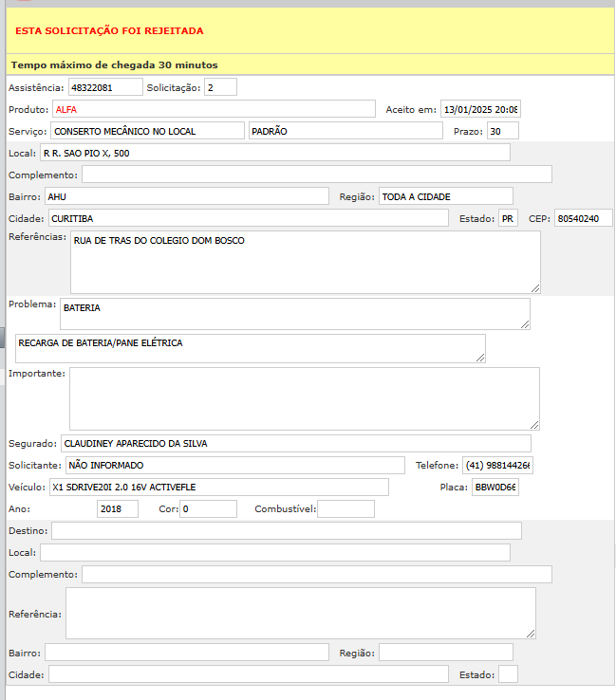Select the Segurado name field

tap(295, 443)
